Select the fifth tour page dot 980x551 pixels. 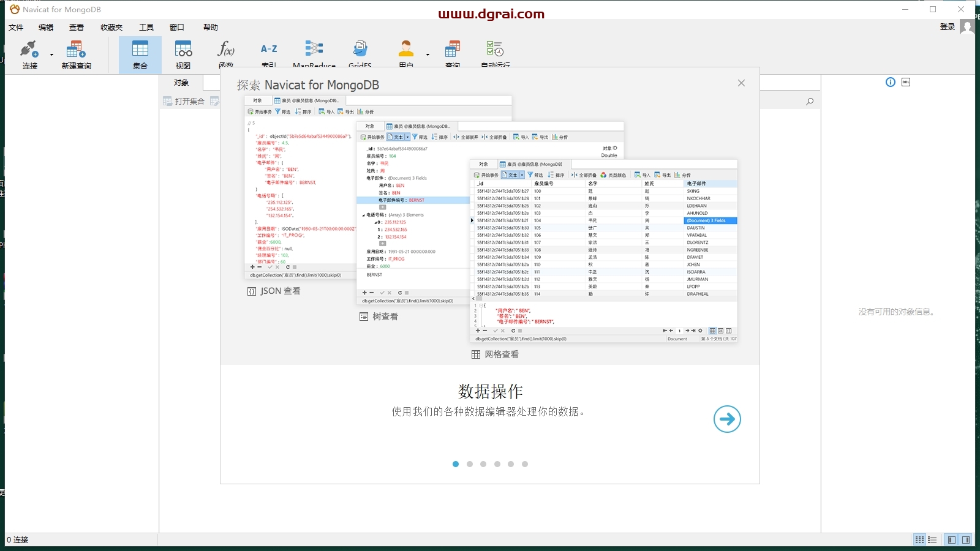[511, 464]
